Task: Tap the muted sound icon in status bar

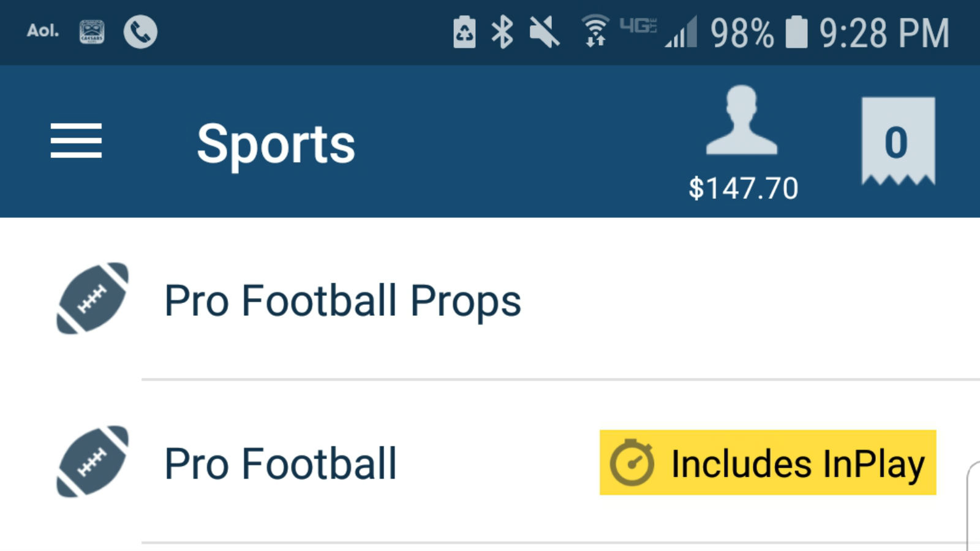Action: point(544,34)
